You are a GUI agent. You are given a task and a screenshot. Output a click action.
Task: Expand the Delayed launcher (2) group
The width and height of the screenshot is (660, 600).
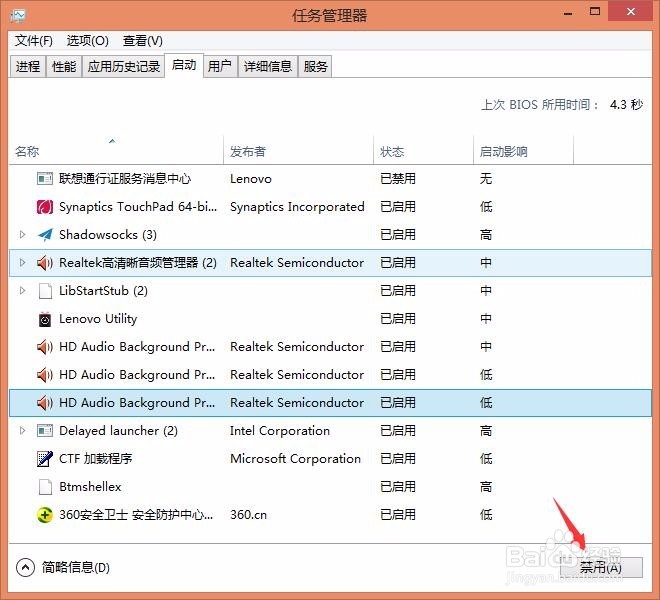pos(22,431)
